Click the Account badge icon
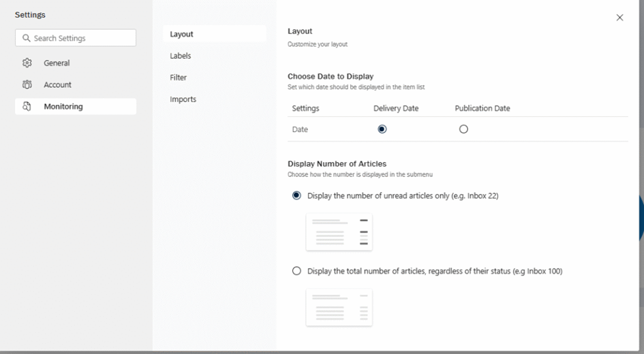 [x=27, y=84]
